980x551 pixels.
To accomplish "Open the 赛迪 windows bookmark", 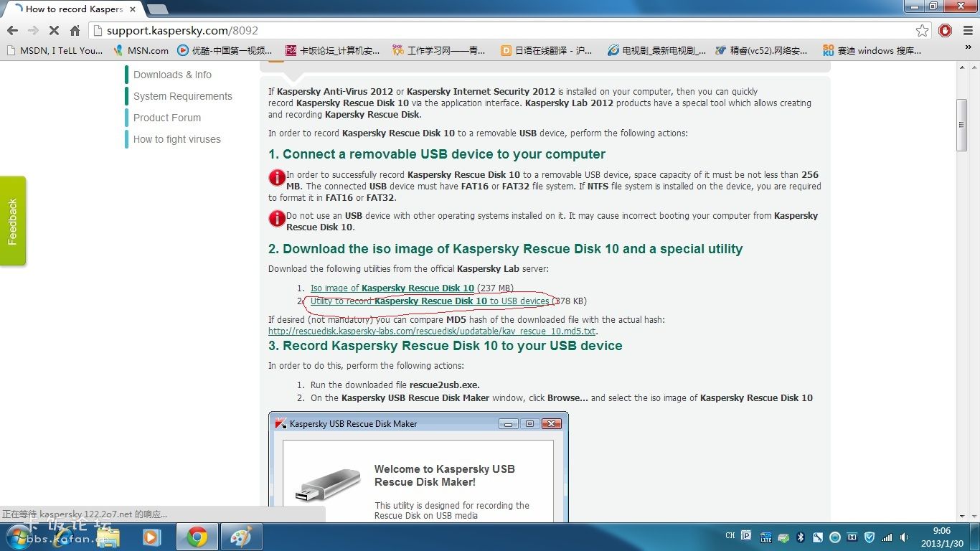I will (x=872, y=51).
